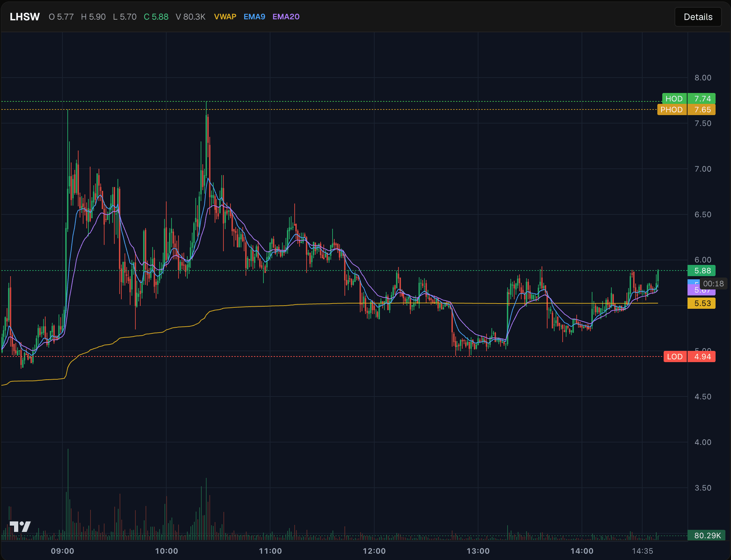This screenshot has width=731, height=560.
Task: Click the 14:35 current time marker
Action: click(x=643, y=551)
